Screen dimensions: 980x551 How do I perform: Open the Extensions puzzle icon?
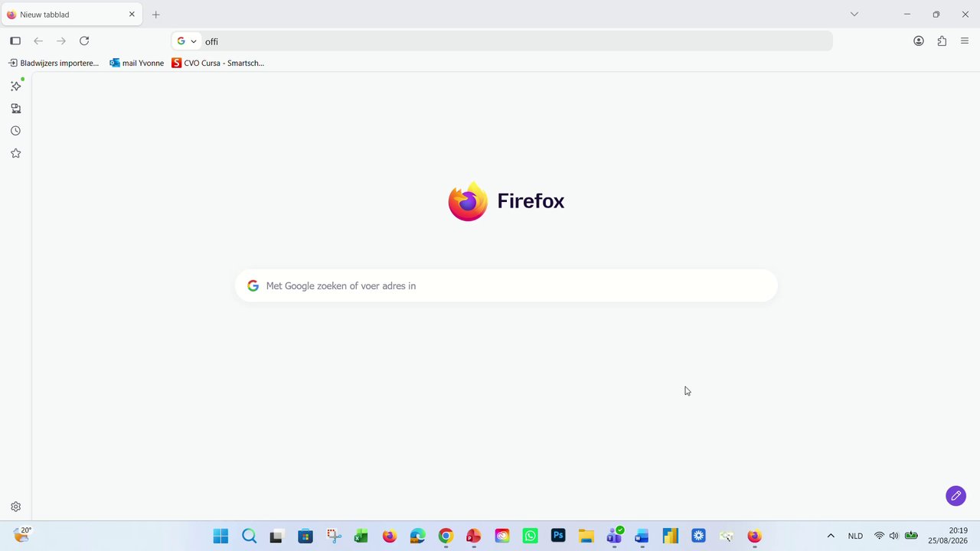[x=942, y=41]
